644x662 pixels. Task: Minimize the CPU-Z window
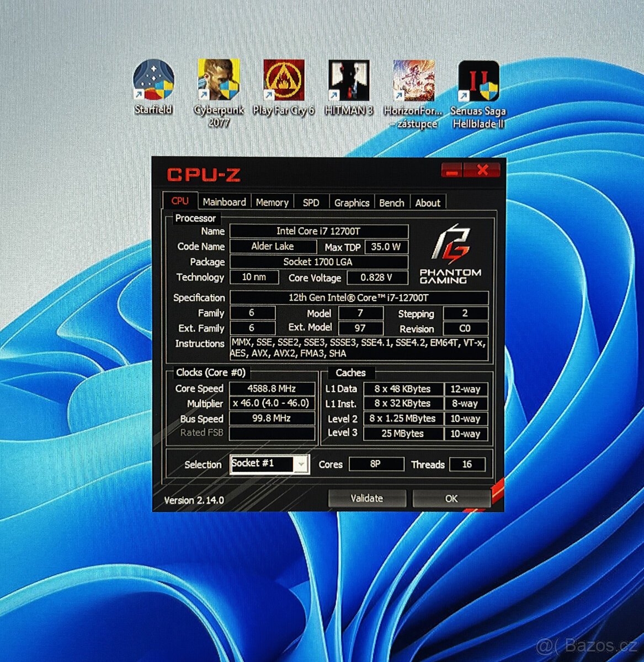453,171
